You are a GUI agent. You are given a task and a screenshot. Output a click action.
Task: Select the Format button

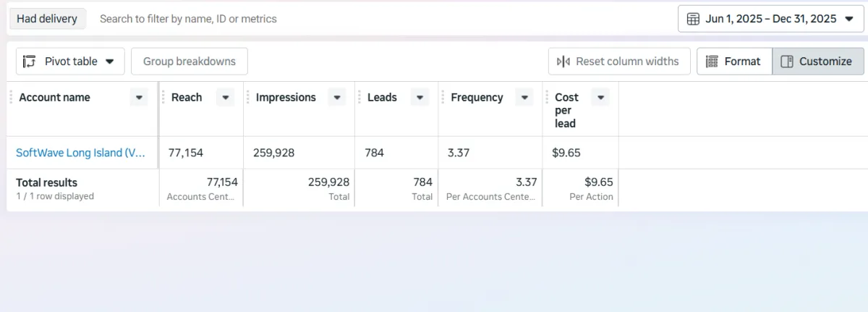[733, 62]
